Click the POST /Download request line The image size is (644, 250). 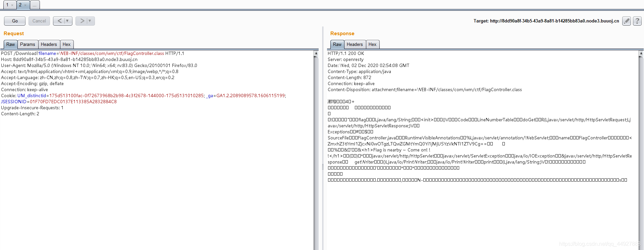(x=93, y=53)
